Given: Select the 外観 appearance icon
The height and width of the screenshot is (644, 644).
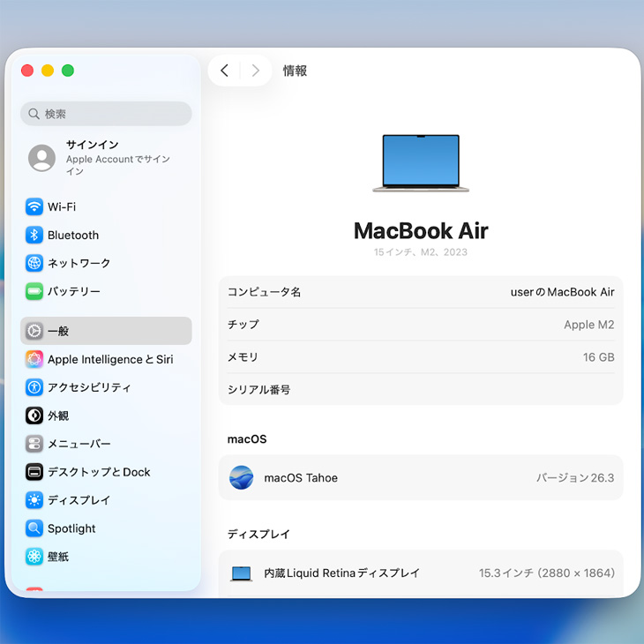Looking at the screenshot, I should point(34,416).
